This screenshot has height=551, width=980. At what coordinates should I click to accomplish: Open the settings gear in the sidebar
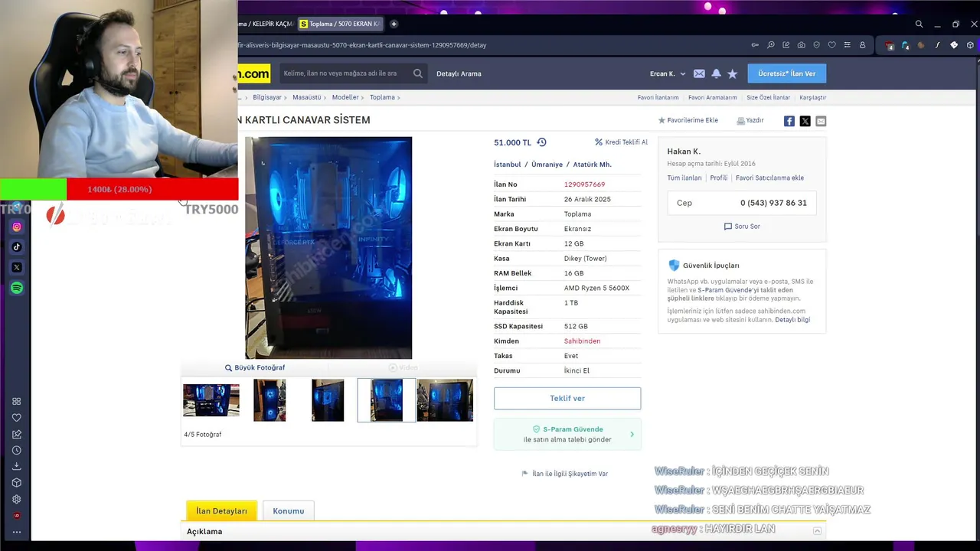16,499
